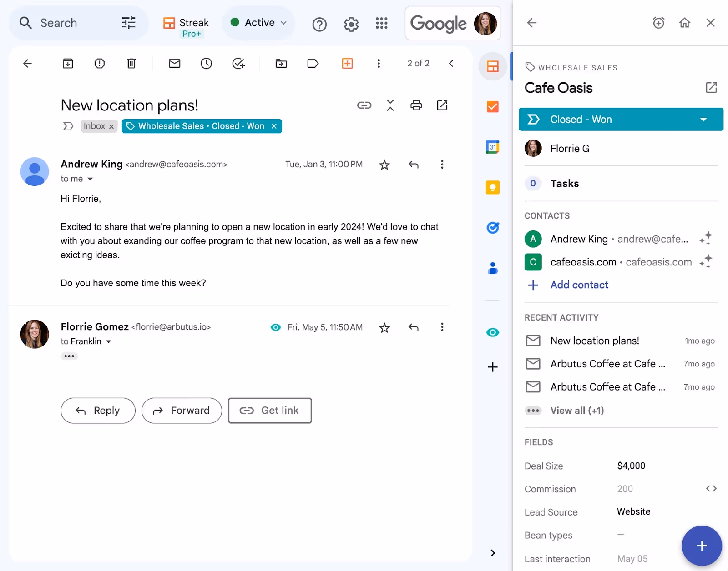The width and height of the screenshot is (728, 571).
Task: Toggle the mail tracking eye in side panel
Action: (x=493, y=332)
